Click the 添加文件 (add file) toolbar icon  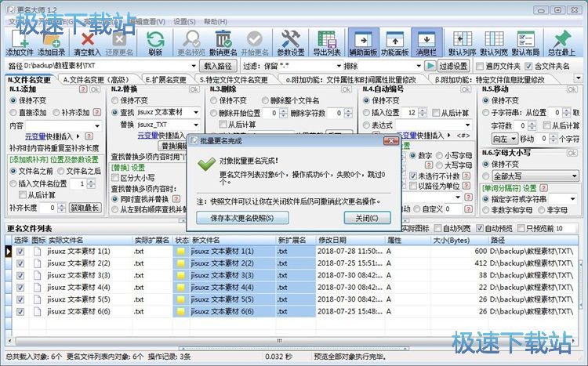click(x=19, y=42)
